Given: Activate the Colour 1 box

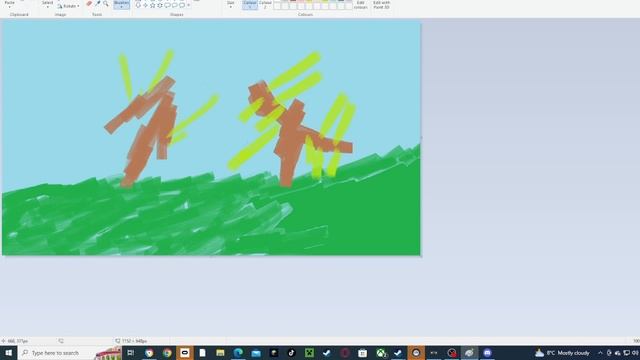Looking at the screenshot, I should tap(250, 4).
